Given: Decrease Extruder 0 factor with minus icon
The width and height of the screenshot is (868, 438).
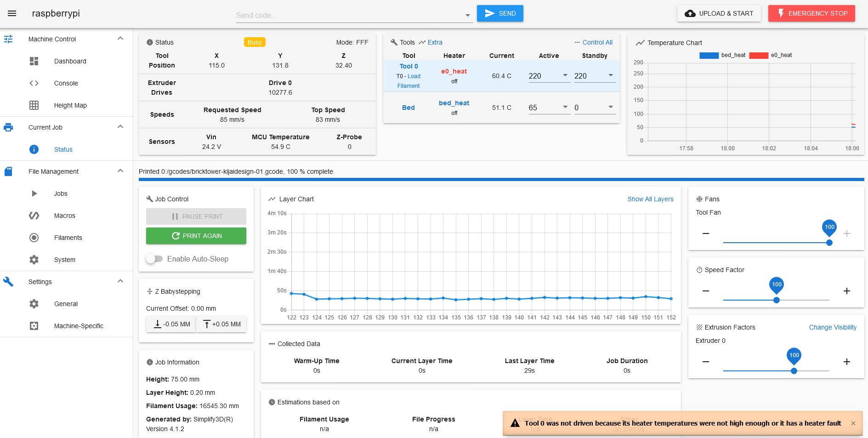Looking at the screenshot, I should click(x=706, y=362).
